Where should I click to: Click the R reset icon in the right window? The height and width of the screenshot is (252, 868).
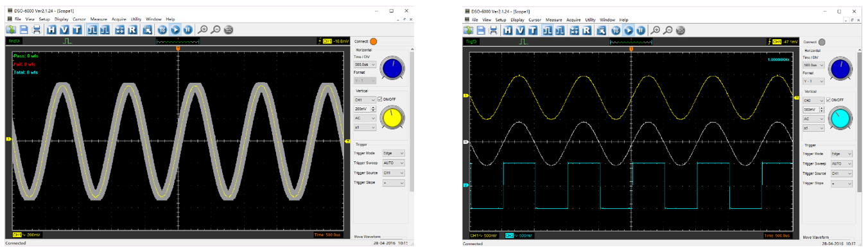click(587, 30)
